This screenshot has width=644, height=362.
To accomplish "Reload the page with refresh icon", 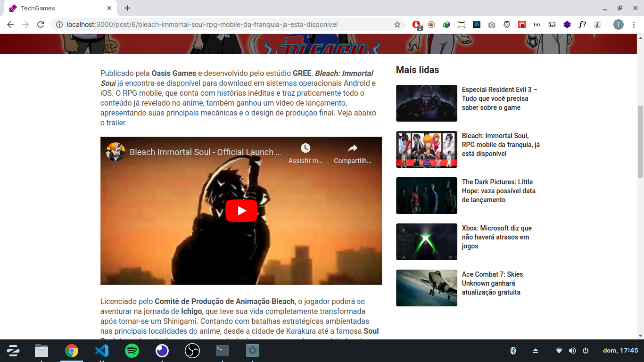I will (41, 25).
